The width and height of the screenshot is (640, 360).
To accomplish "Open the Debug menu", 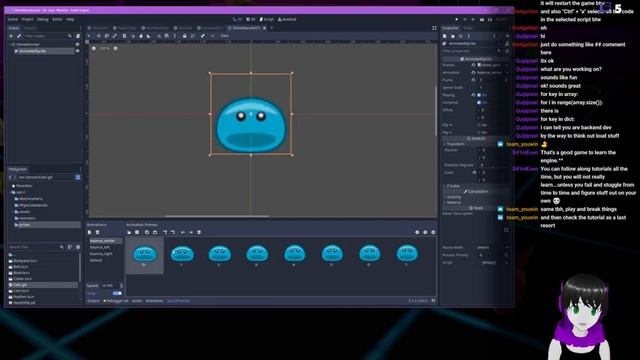I will coord(42,19).
